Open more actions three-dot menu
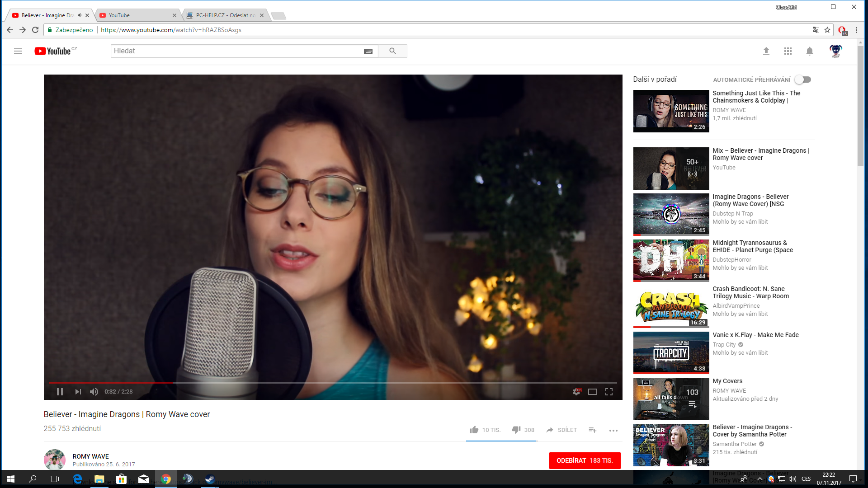868x488 pixels. (613, 430)
